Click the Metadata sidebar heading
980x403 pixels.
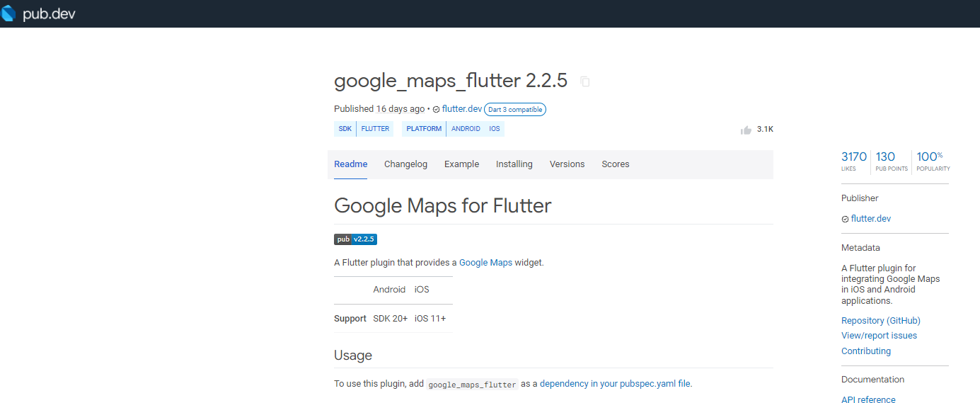[x=860, y=248]
